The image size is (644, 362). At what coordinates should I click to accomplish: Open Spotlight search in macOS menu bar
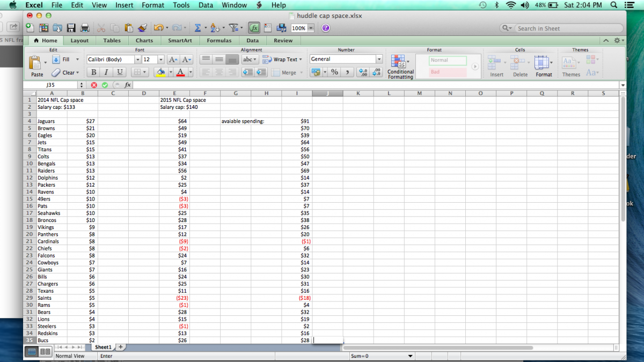pos(614,5)
